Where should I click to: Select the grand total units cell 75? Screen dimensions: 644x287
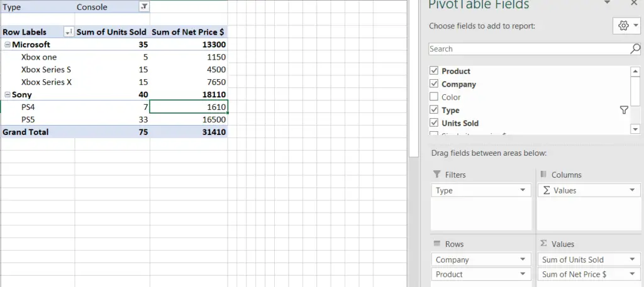[x=112, y=132]
